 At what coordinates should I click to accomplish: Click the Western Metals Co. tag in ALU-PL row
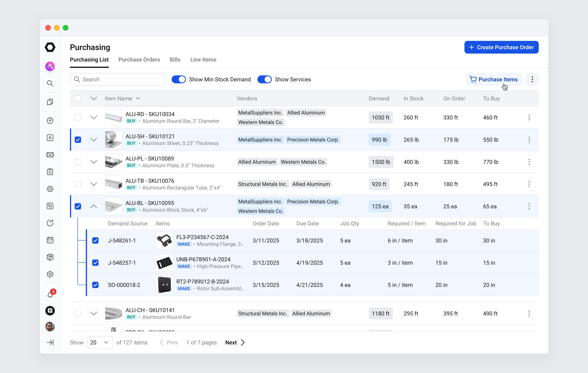[303, 162]
